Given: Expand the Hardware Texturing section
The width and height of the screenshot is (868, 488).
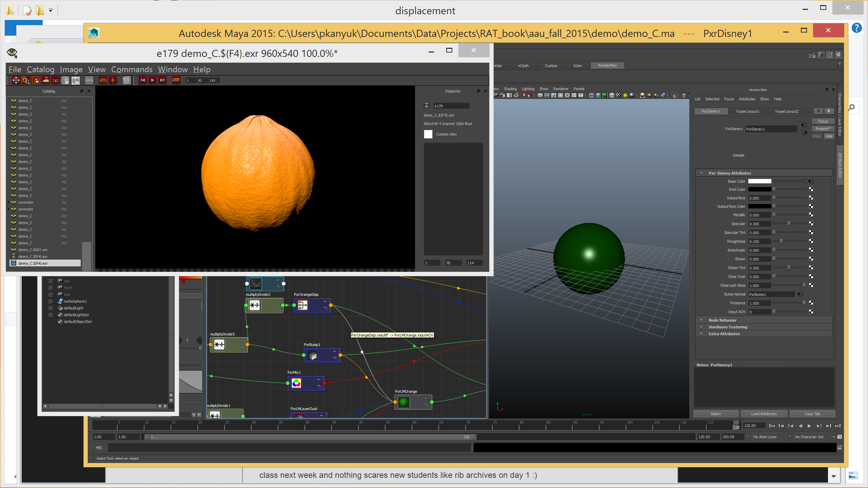Looking at the screenshot, I should click(x=701, y=327).
